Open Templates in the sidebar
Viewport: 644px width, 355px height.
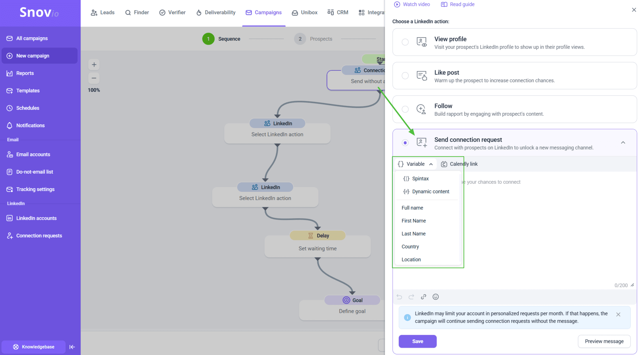[x=28, y=91]
